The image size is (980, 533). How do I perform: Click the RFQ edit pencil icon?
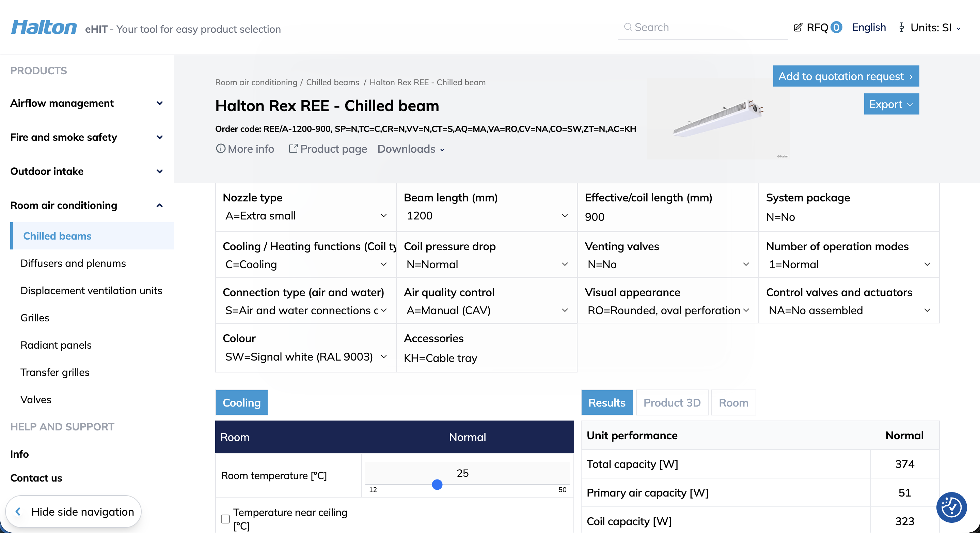click(798, 27)
